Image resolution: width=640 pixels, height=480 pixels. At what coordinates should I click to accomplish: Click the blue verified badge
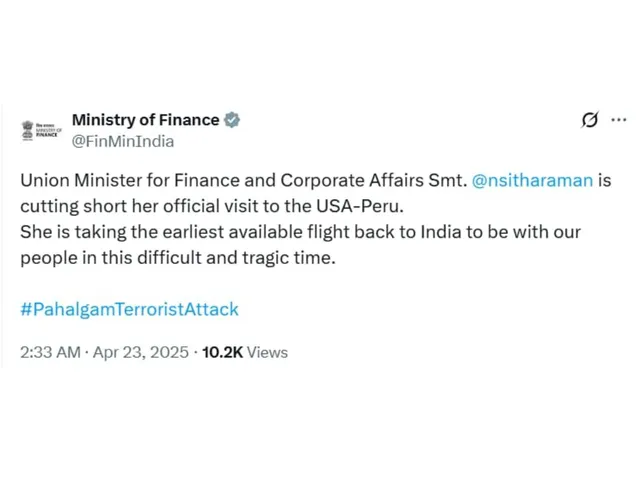click(232, 120)
